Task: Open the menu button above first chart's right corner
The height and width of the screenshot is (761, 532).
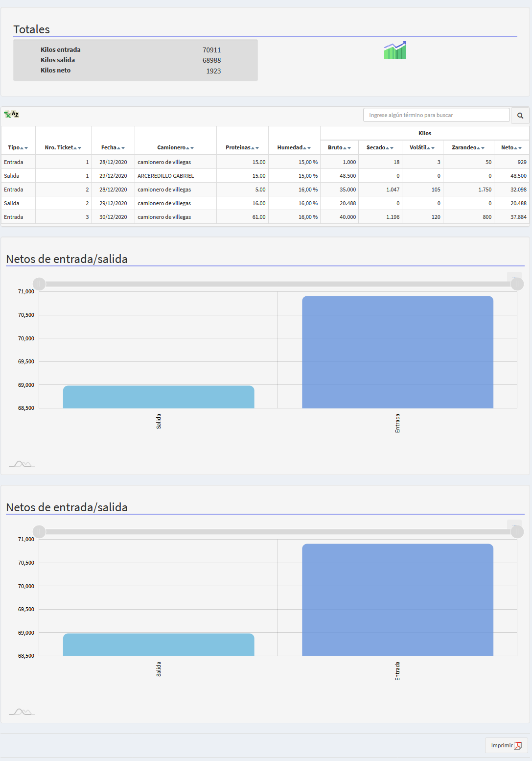Action: click(x=514, y=277)
